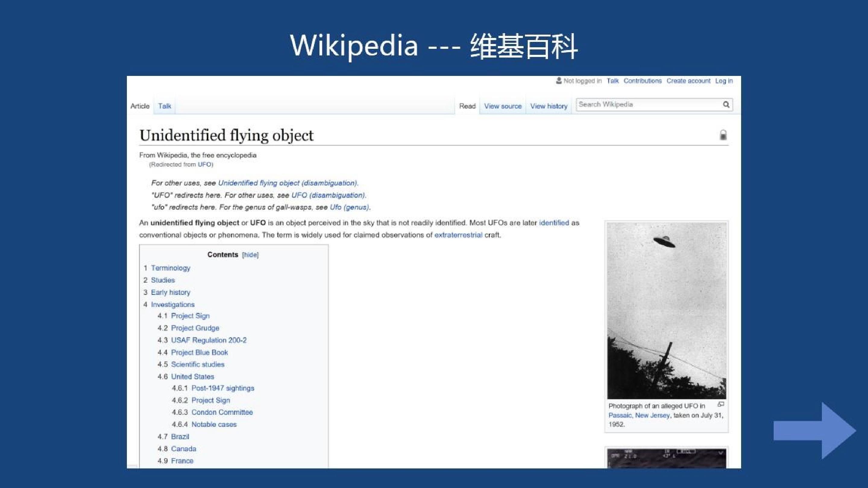Open Unidentified flying object (disambiguation) link
This screenshot has width=868, height=488.
point(288,183)
